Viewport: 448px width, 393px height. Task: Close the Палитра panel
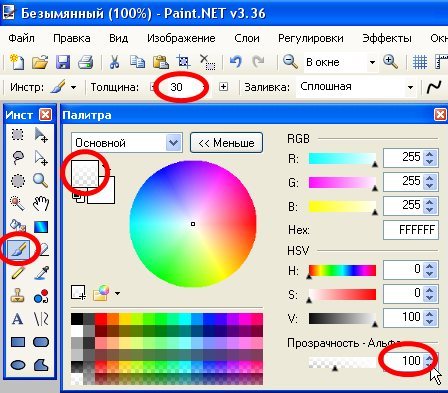click(440, 115)
